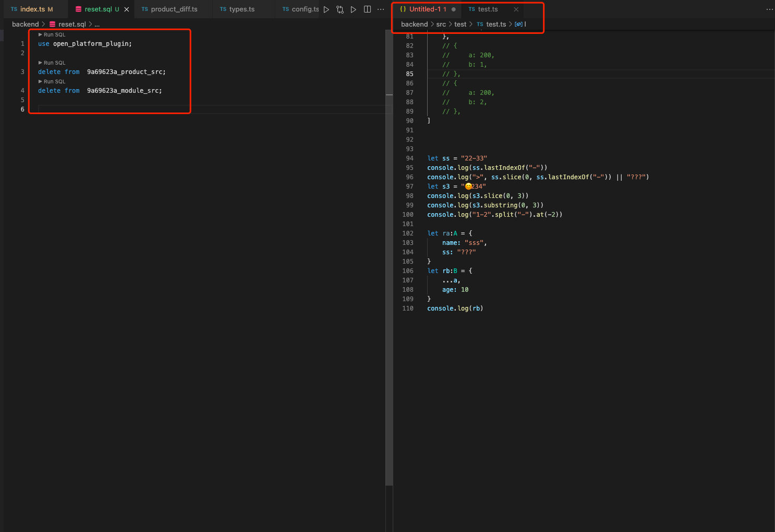Viewport: 775px width, 532px height.
Task: Open the backend breadcrumb dropdown in the test.ts path
Action: point(414,24)
